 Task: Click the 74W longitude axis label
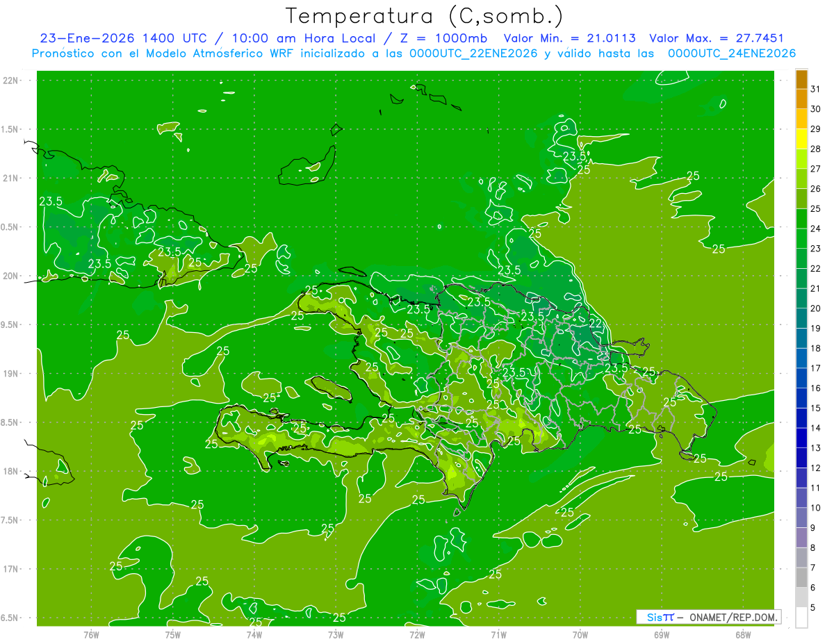(x=254, y=634)
